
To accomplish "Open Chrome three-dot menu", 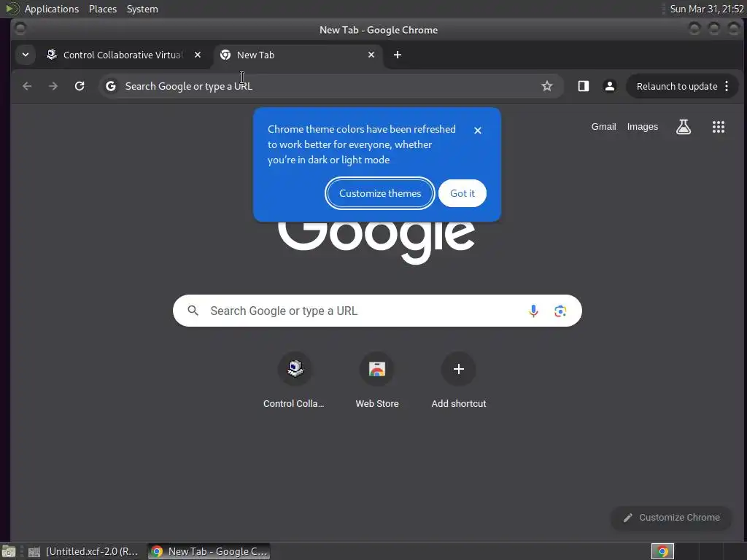I will (727, 86).
